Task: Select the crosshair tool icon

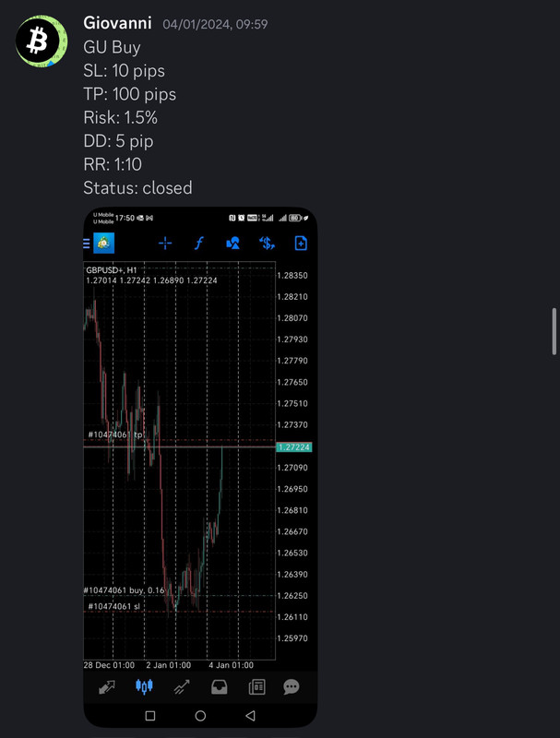Action: click(x=165, y=244)
